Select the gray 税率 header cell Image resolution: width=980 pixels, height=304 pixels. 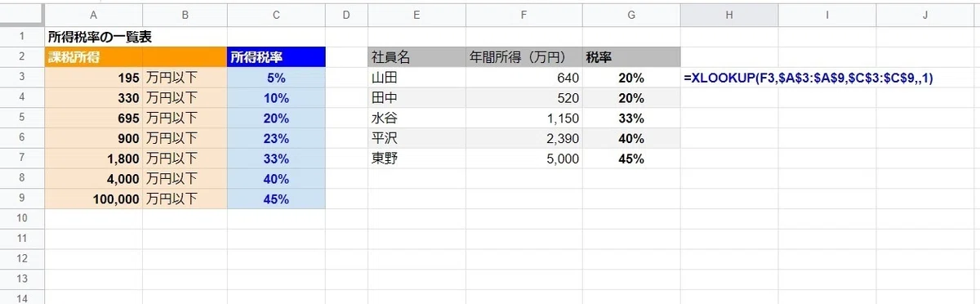(630, 57)
